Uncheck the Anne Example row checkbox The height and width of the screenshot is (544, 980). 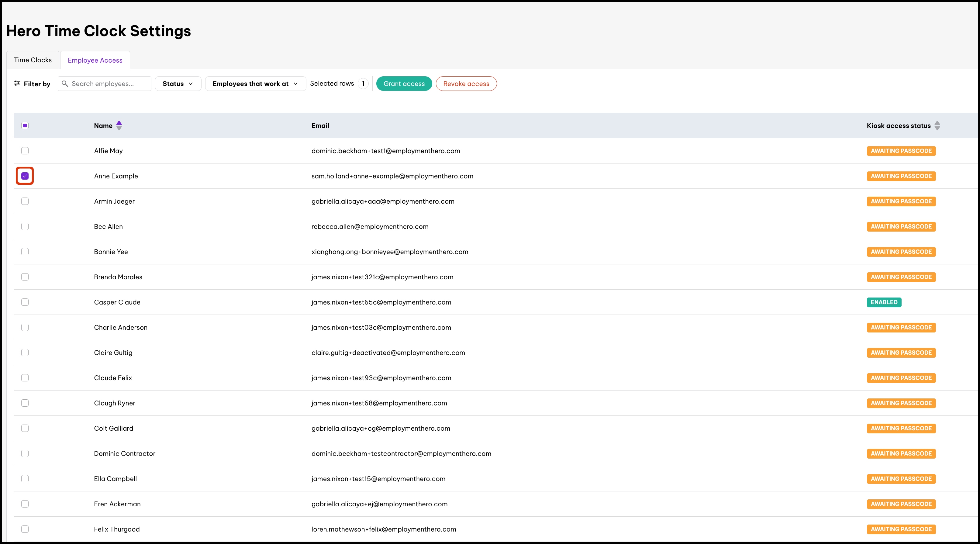(25, 176)
